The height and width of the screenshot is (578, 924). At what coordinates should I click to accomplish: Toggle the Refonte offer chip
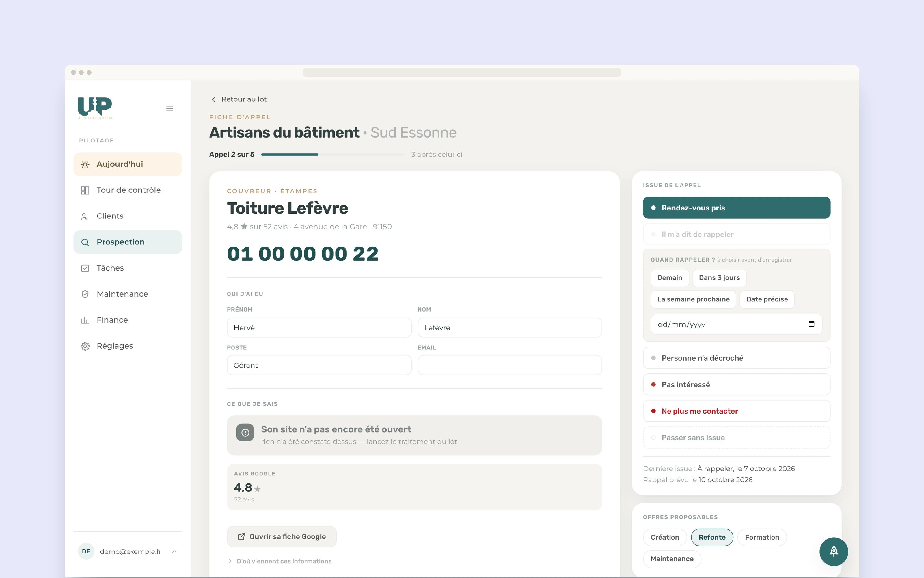(712, 538)
